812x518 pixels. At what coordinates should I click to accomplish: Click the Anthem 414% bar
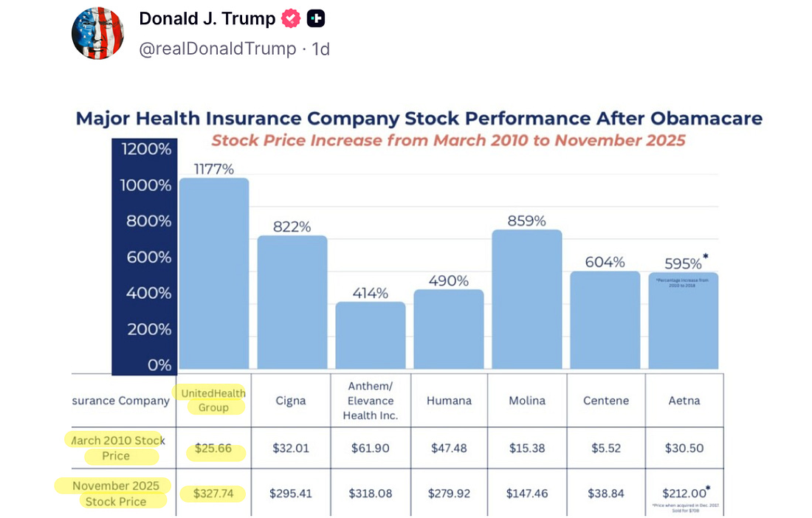pyautogui.click(x=371, y=335)
